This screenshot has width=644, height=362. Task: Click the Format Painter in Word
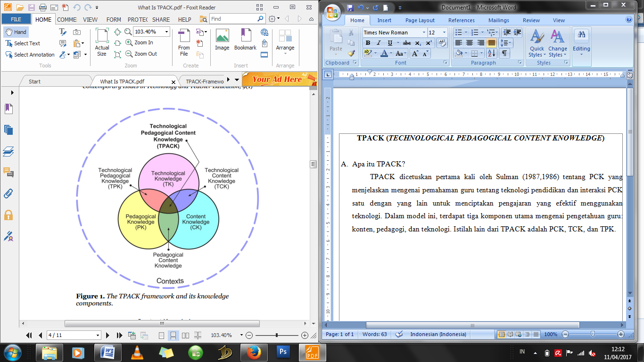pyautogui.click(x=351, y=53)
